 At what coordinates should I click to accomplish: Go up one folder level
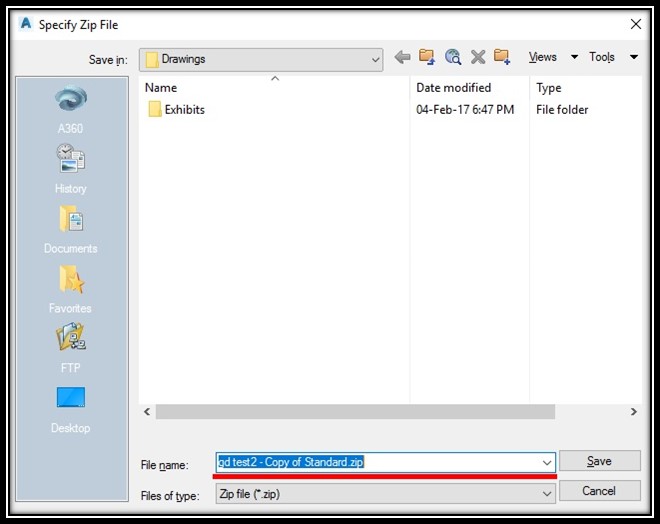[427, 56]
